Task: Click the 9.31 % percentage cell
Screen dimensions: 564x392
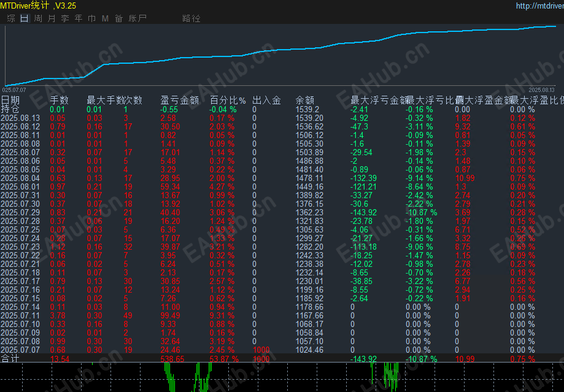Action: click(222, 316)
